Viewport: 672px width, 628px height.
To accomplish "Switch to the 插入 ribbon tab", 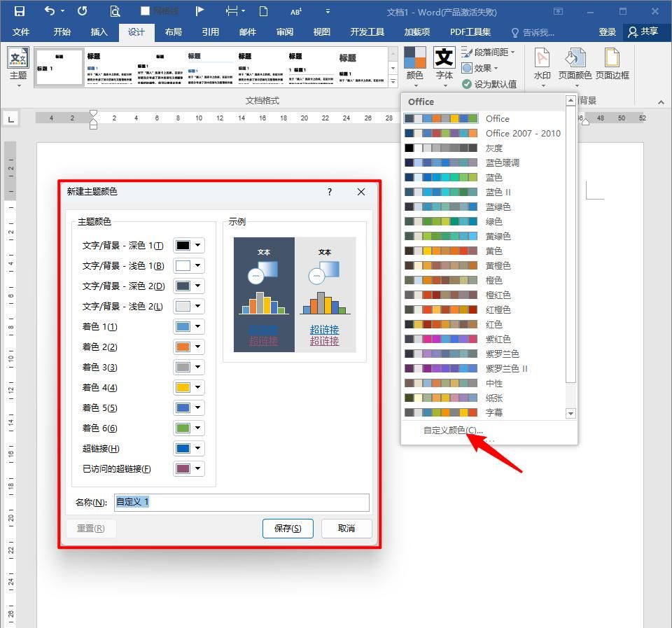I will tap(99, 32).
